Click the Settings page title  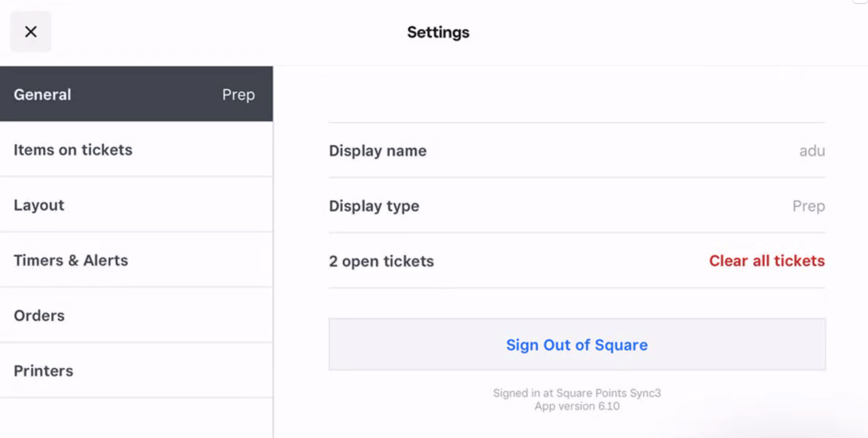(438, 32)
